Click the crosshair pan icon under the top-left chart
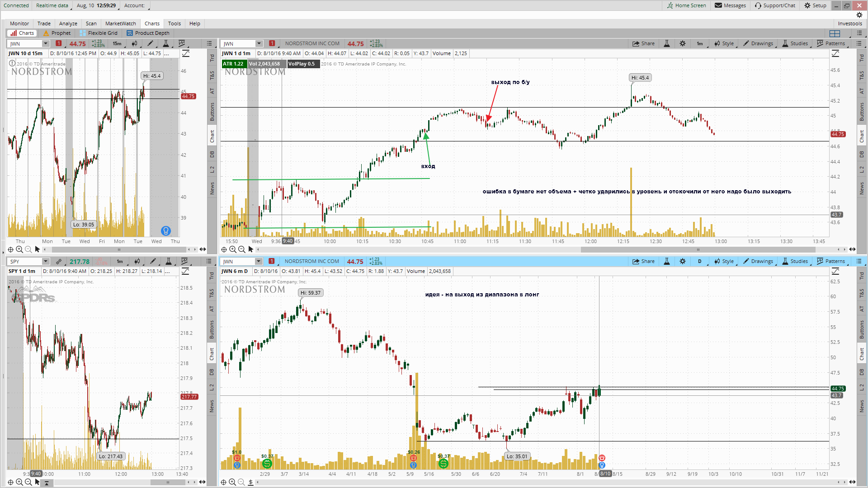Viewport: 868px width, 488px height. coord(10,249)
